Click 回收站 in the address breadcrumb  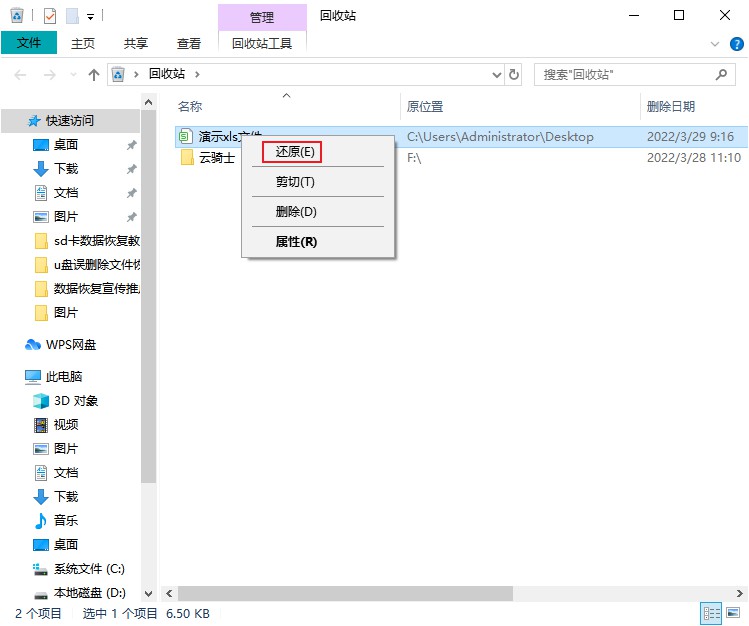pyautogui.click(x=167, y=74)
